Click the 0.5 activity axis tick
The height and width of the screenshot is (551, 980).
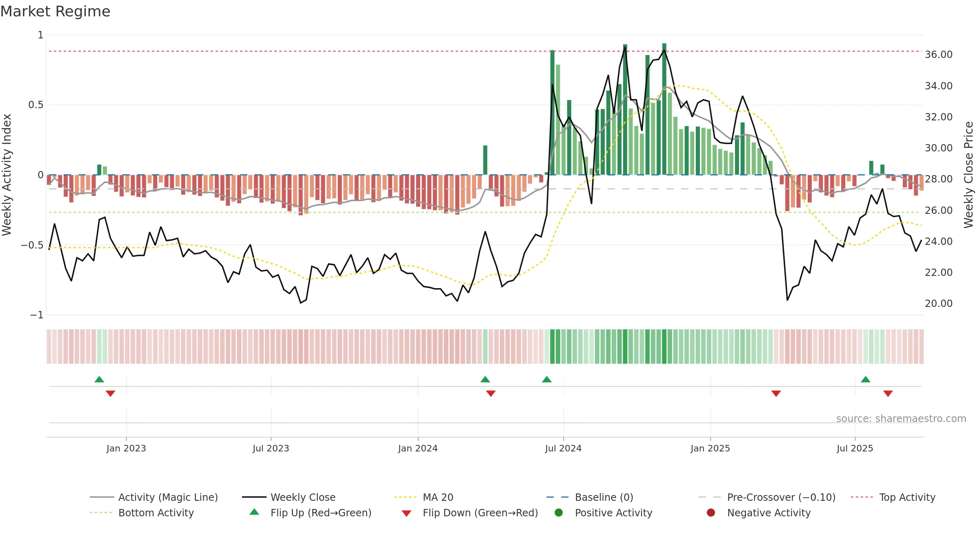click(x=36, y=105)
